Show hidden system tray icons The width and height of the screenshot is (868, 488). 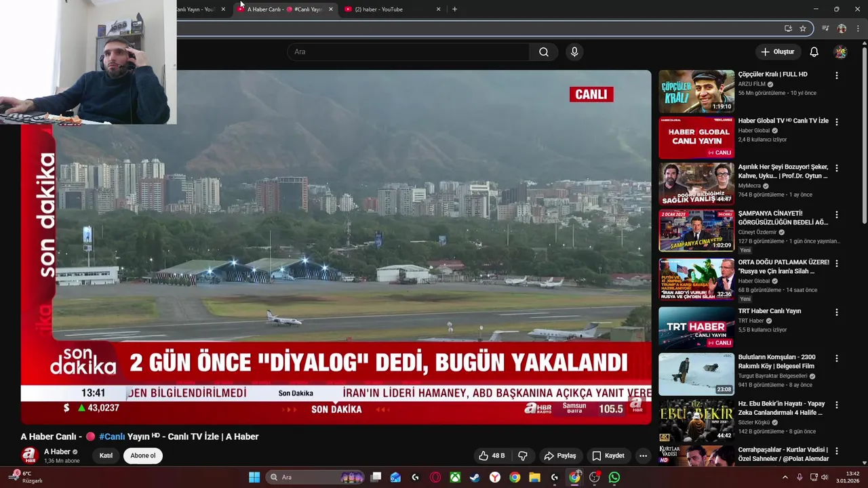click(x=785, y=477)
